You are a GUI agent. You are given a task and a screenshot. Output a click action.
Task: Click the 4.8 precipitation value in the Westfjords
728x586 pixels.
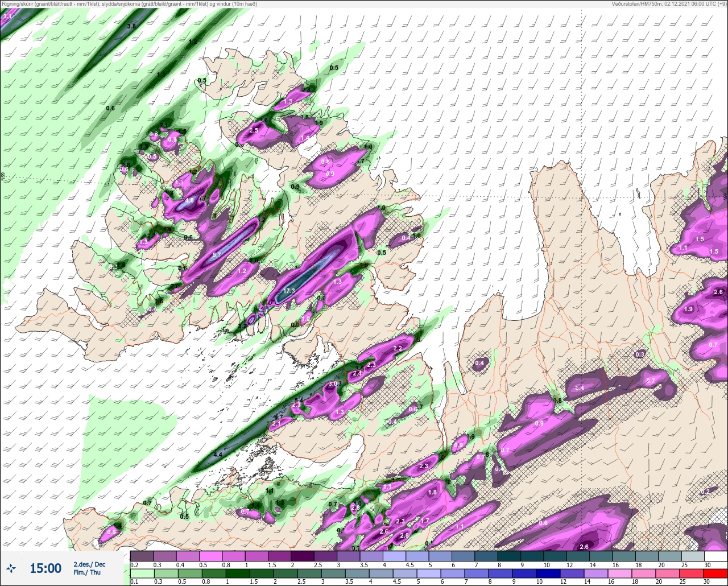point(189,200)
